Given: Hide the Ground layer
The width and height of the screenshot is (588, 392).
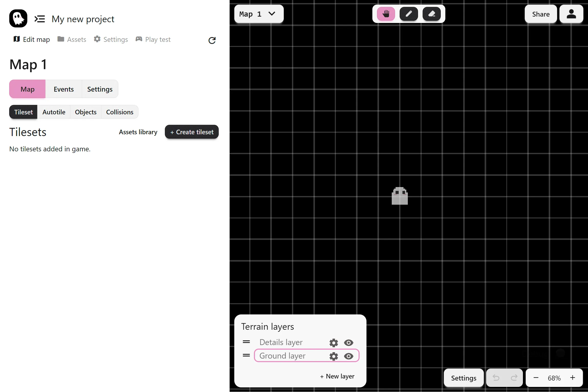Looking at the screenshot, I should pyautogui.click(x=349, y=356).
